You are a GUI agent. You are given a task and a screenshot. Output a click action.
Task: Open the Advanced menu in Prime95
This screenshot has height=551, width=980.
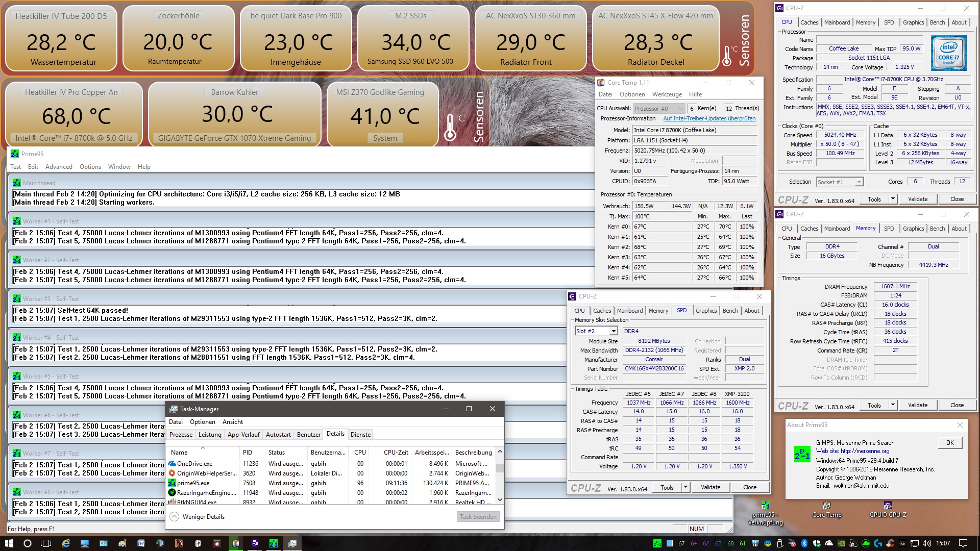(59, 167)
